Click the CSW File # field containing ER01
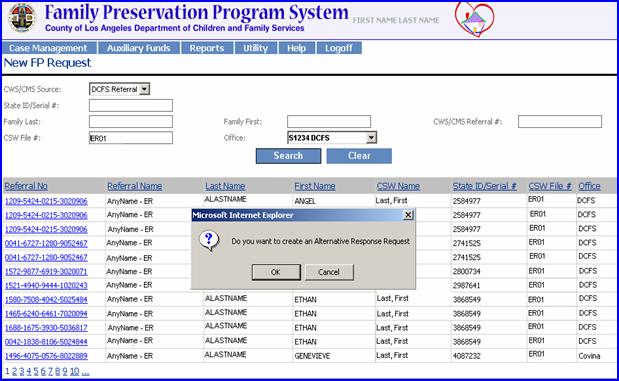The height and width of the screenshot is (381, 619). [131, 138]
